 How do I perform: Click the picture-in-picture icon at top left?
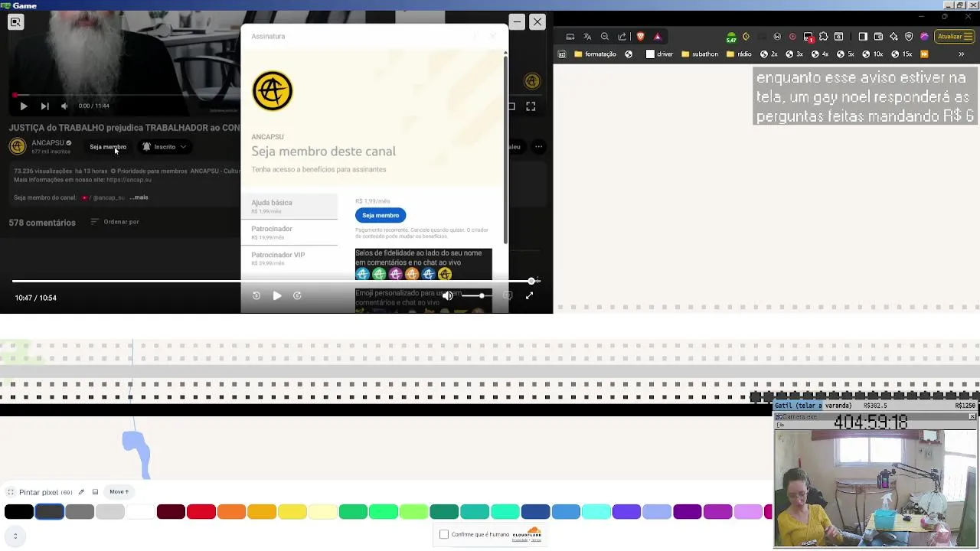point(15,22)
